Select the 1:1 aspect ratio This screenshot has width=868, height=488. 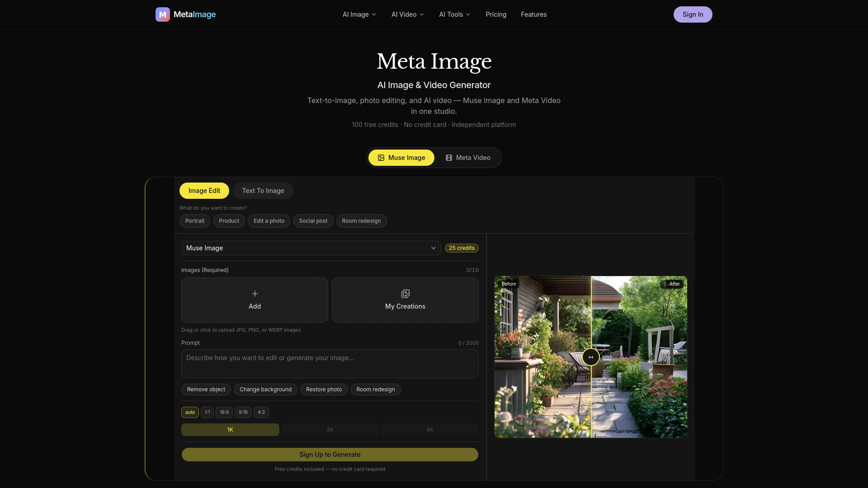coord(207,412)
